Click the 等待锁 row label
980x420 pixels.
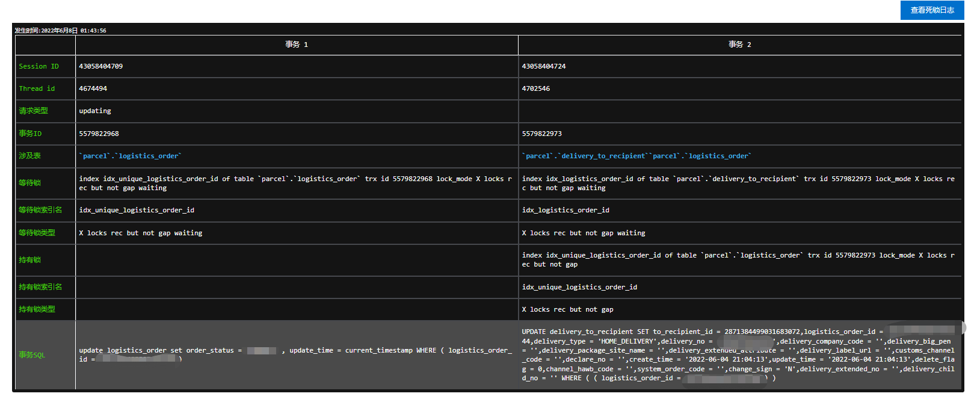[x=29, y=183]
